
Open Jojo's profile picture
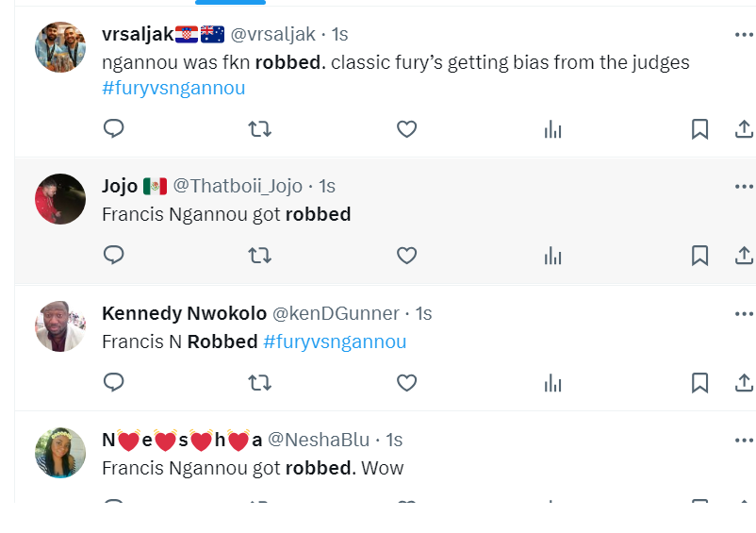click(60, 199)
